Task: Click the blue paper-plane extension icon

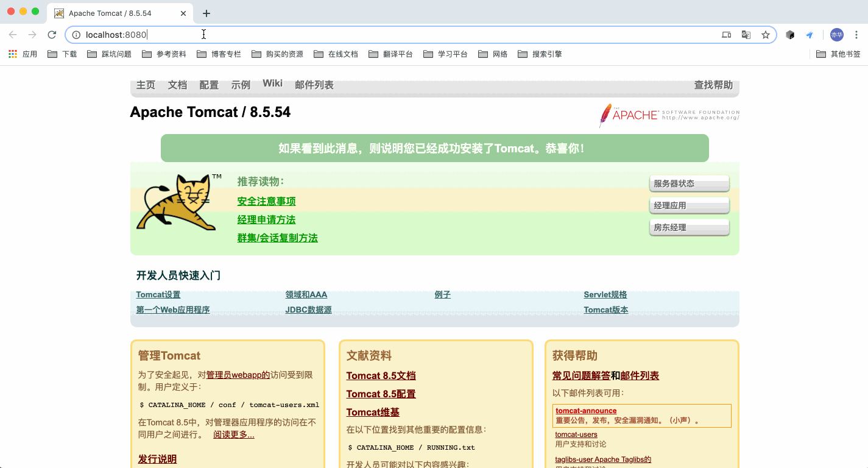Action: [x=810, y=35]
